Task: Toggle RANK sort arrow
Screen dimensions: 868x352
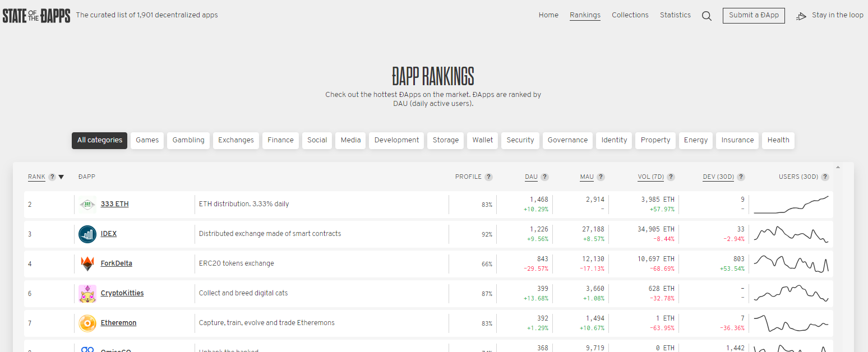Action: [61, 177]
